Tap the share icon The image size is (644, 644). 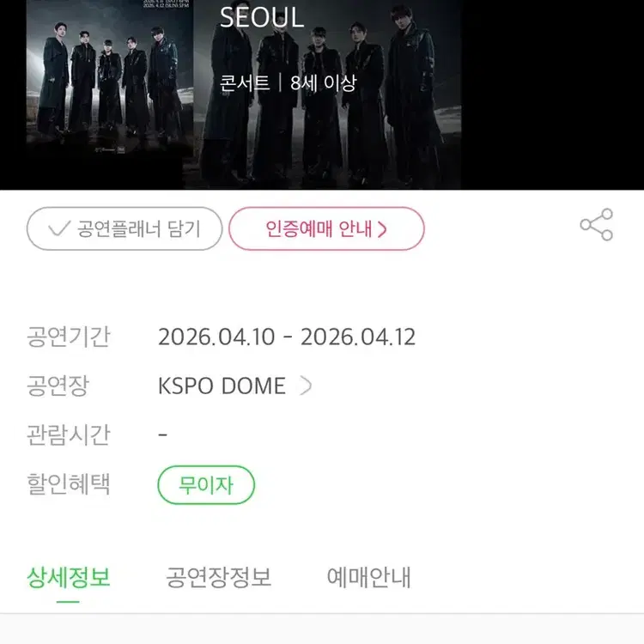pos(596,225)
